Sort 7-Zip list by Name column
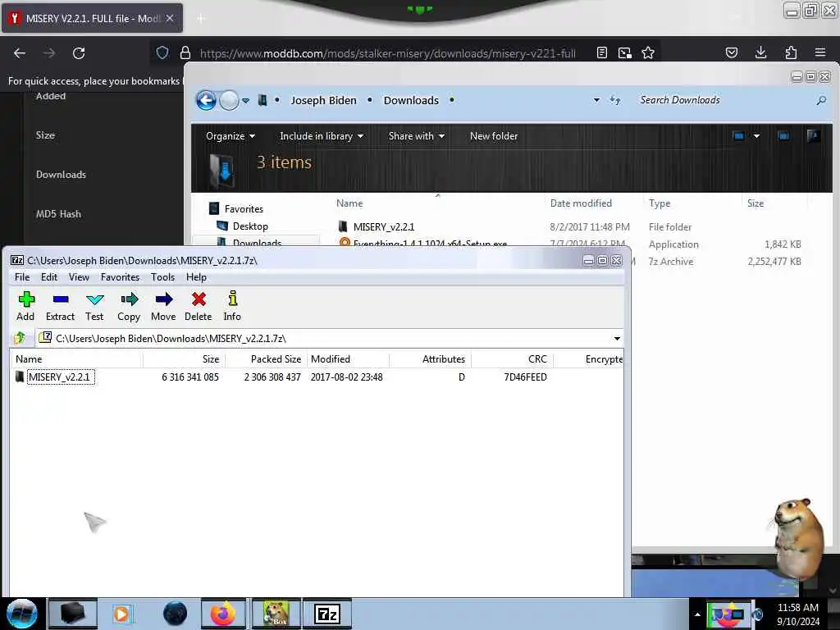 pyautogui.click(x=76, y=359)
